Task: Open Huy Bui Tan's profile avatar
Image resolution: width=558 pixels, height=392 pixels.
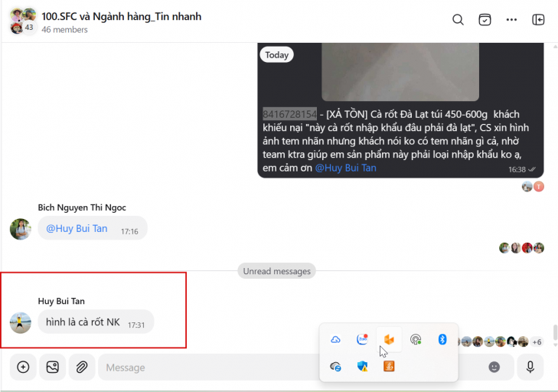Action: tap(21, 323)
